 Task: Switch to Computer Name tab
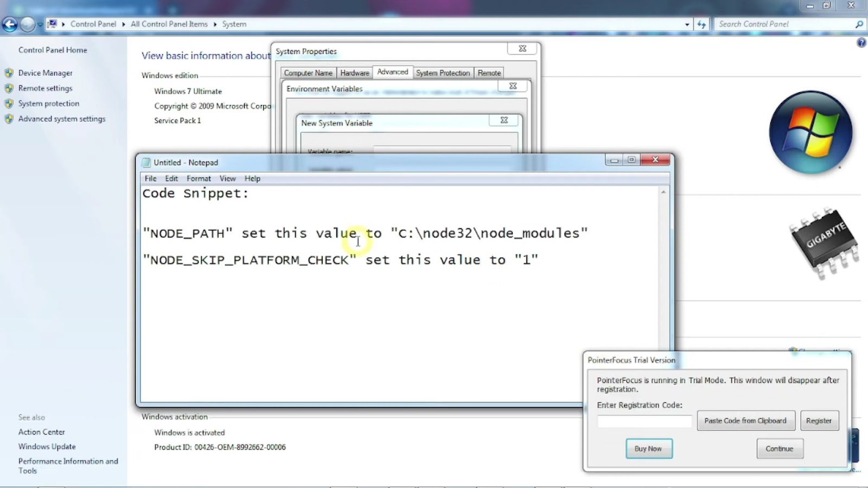tap(308, 73)
